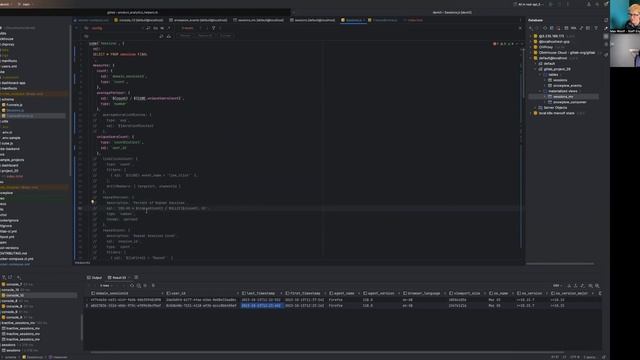
Task: Click the red error indicator atop editor
Action: pos(495,44)
